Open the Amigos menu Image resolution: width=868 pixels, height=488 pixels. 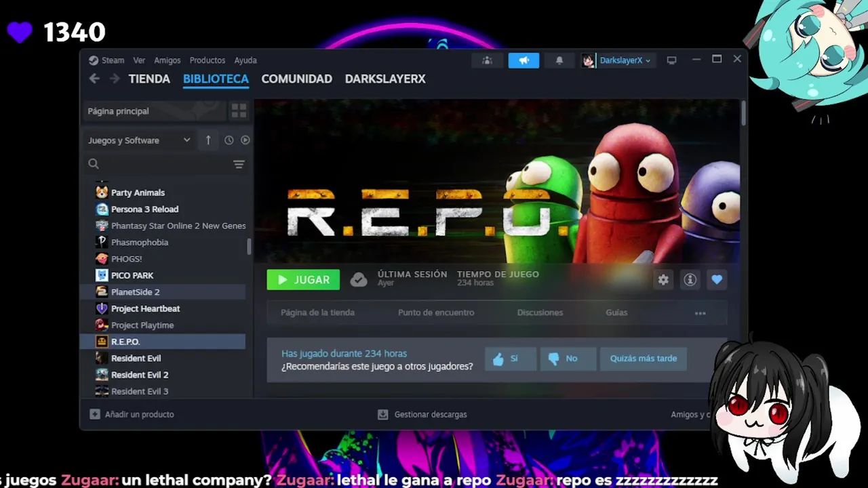[x=167, y=60]
